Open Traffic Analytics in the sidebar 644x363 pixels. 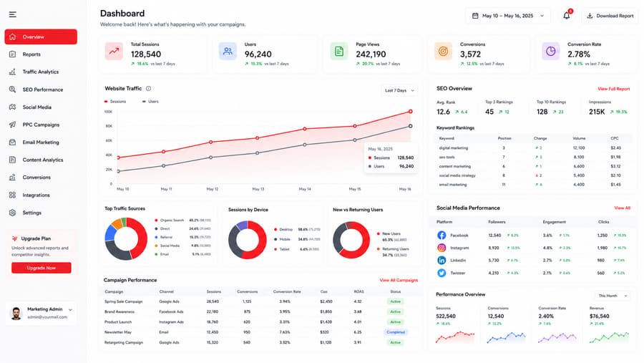tap(41, 72)
